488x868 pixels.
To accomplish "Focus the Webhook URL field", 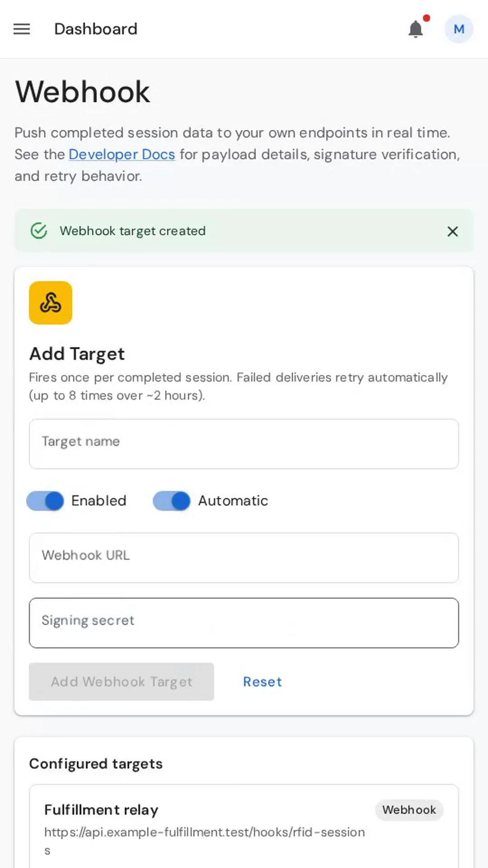I will click(x=244, y=558).
